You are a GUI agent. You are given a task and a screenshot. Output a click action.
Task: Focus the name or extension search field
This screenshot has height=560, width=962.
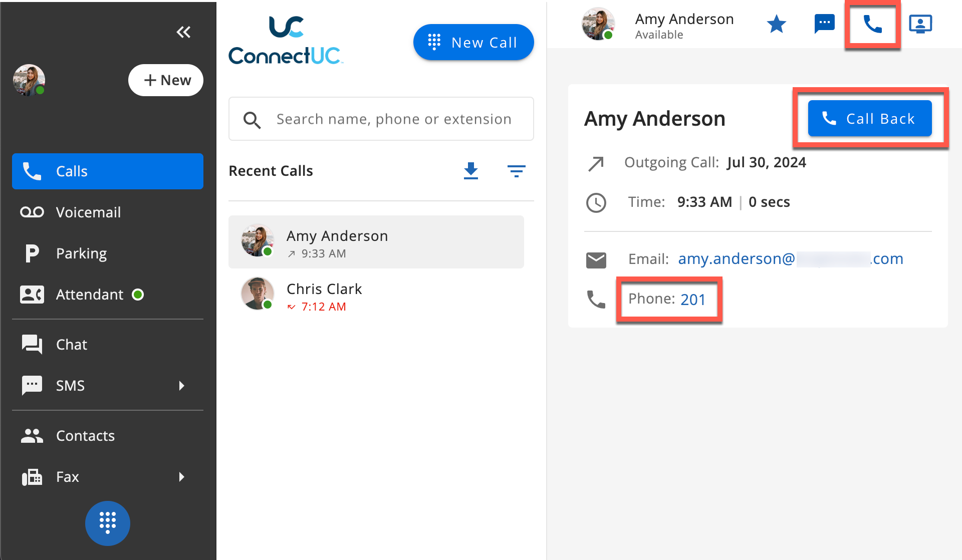[393, 119]
